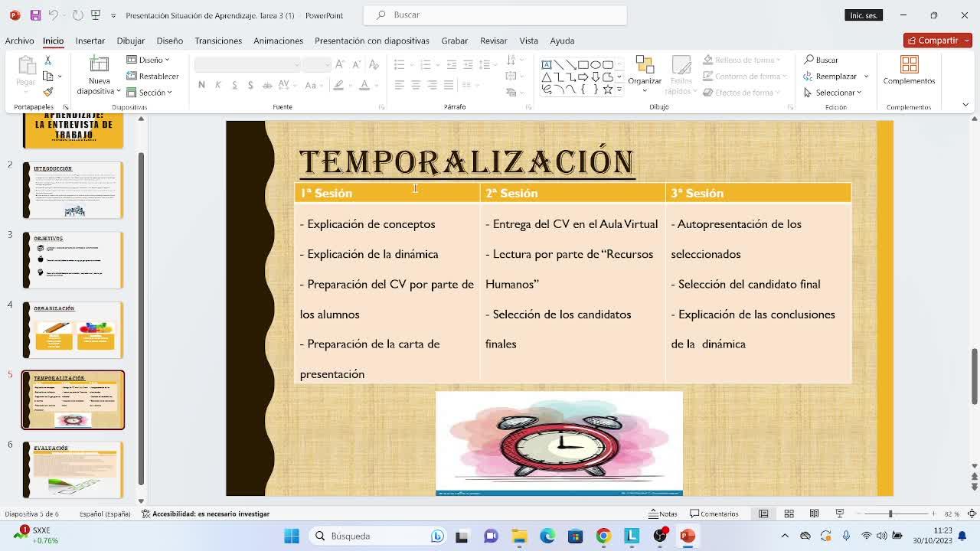
Task: Toggle underline (S) formatting
Action: click(234, 85)
